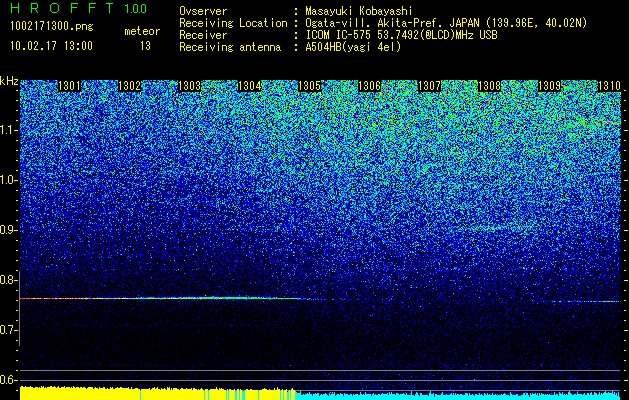Click the bright red-yellow signal trace line
This screenshot has width=629, height=400.
pyautogui.click(x=160, y=298)
